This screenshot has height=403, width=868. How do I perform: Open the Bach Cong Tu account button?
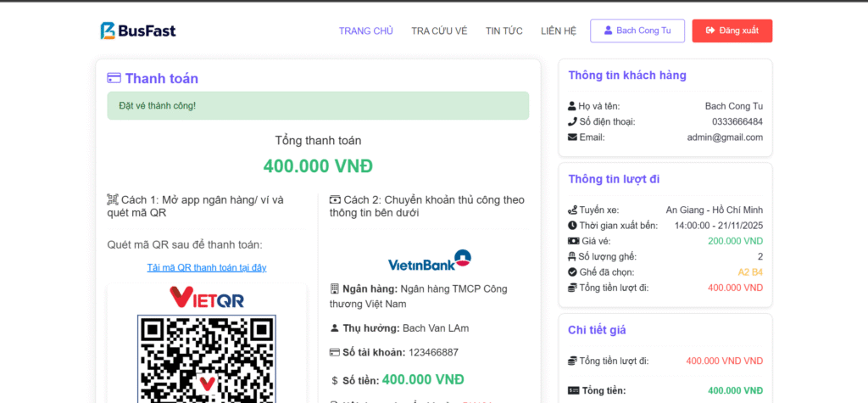(637, 31)
